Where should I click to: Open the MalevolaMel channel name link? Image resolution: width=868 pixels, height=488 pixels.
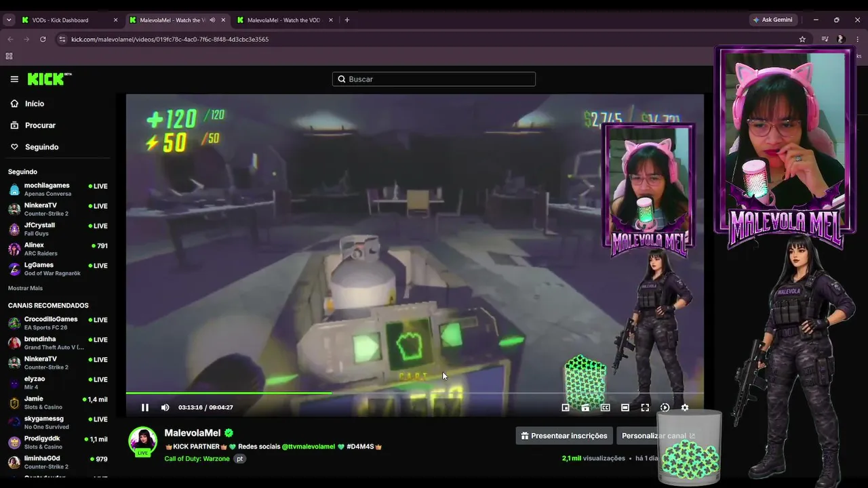[x=193, y=433]
